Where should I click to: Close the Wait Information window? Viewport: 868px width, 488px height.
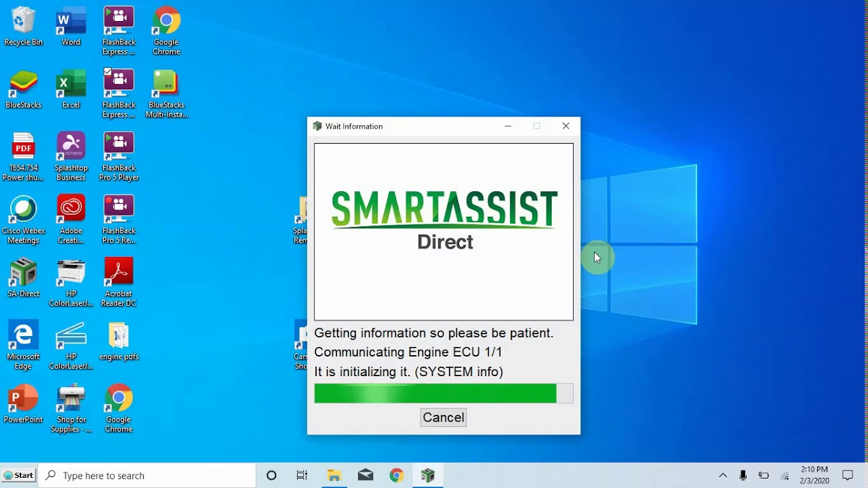coord(566,126)
